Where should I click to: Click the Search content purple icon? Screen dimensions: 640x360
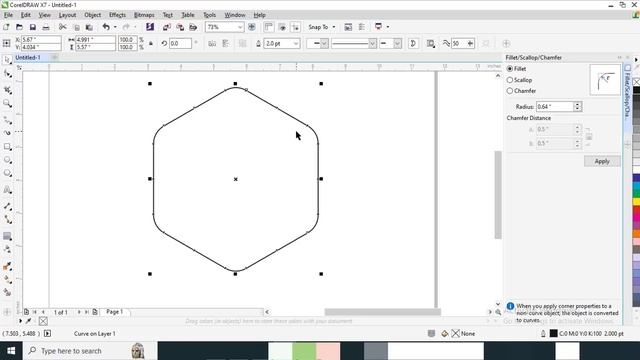[150, 27]
